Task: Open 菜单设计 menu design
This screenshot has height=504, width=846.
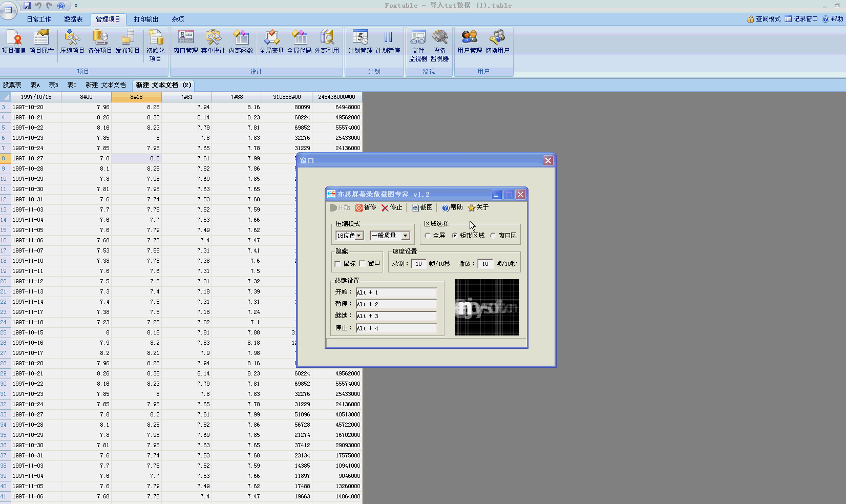Action: point(213,41)
